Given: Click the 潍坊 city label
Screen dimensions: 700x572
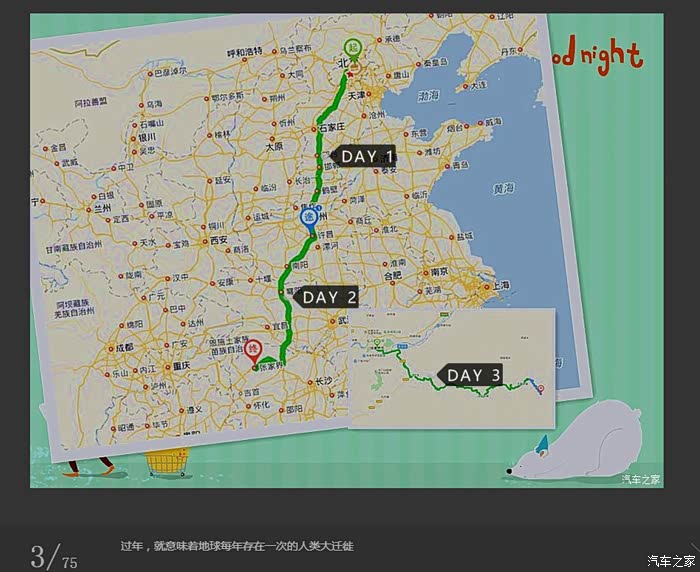Looking at the screenshot, I should tap(432, 152).
